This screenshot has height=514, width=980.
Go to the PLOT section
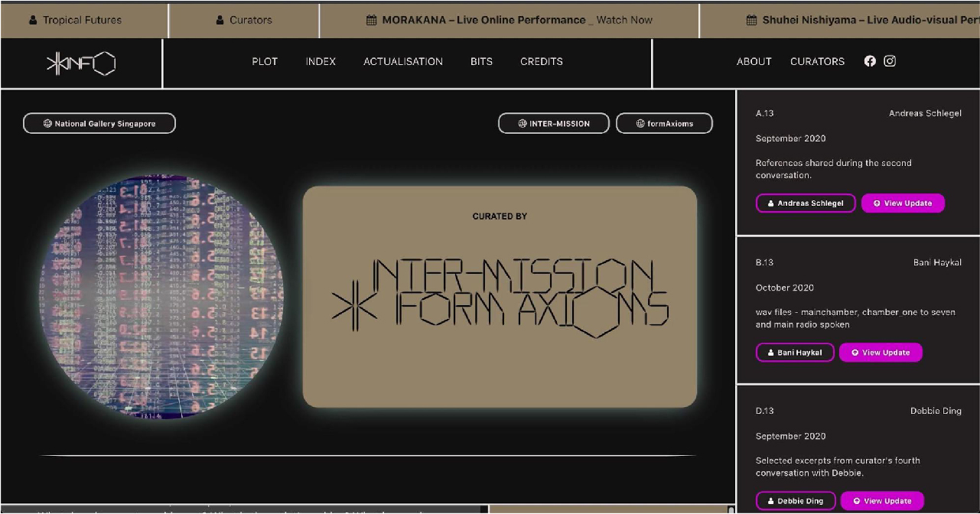click(265, 61)
